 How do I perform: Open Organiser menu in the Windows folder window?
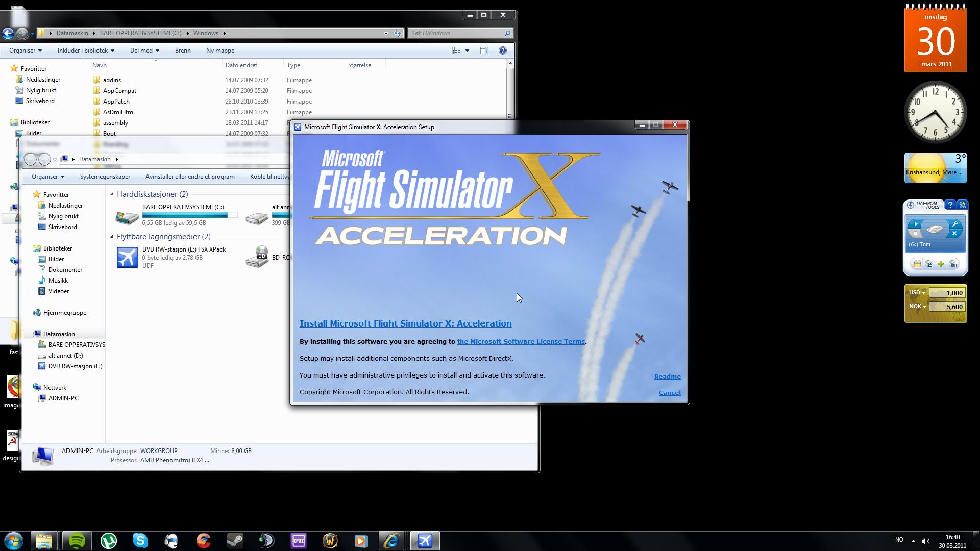[x=25, y=51]
